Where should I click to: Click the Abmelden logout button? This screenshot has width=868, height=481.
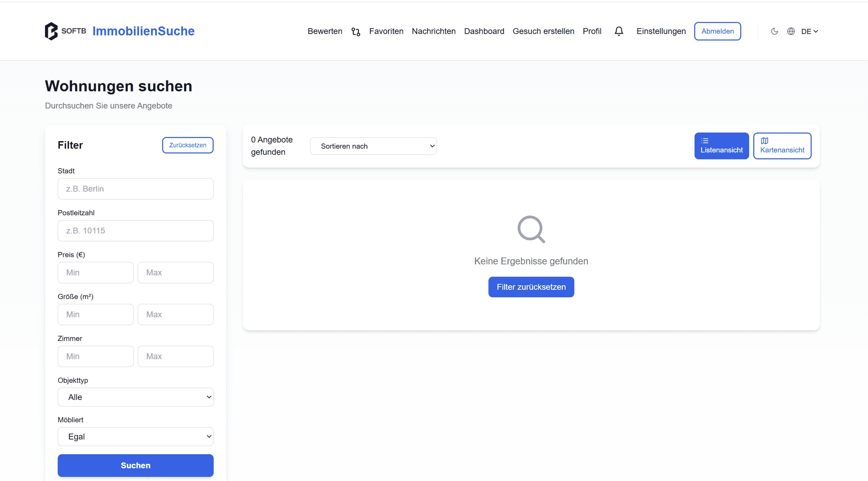tap(717, 31)
